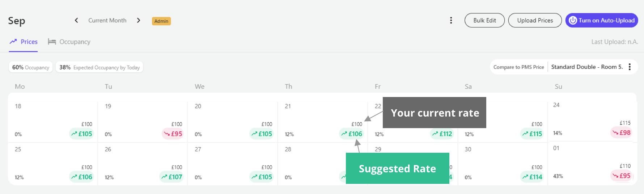Screen dimensions: 644x194
Task: Click the Bulk Edit button
Action: point(484,20)
